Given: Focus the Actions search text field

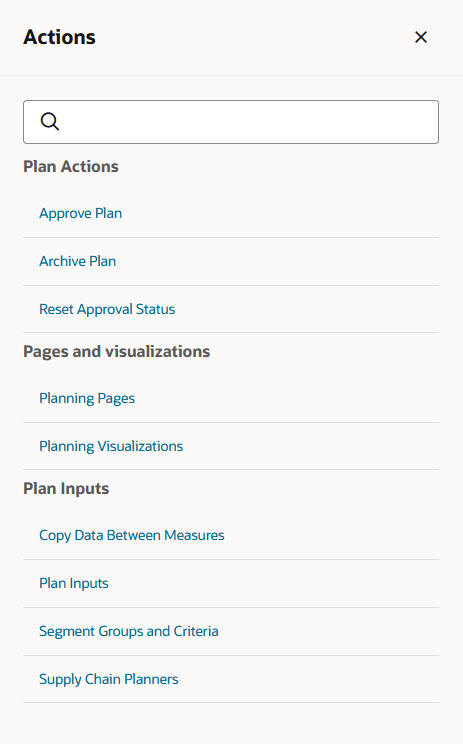Looking at the screenshot, I should pos(231,122).
